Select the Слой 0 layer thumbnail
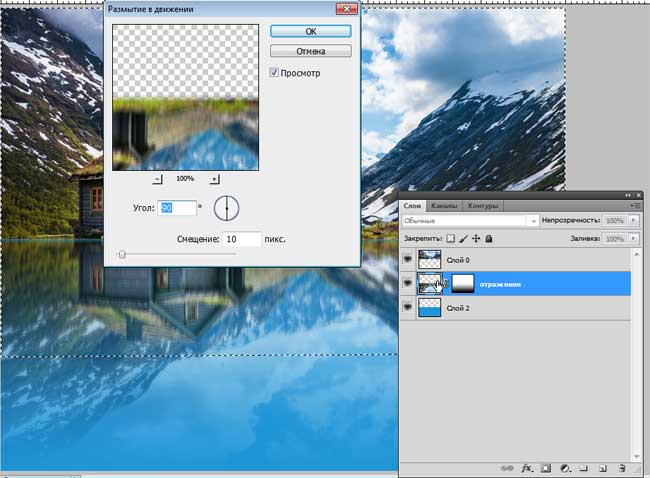The width and height of the screenshot is (650, 478). tap(429, 260)
